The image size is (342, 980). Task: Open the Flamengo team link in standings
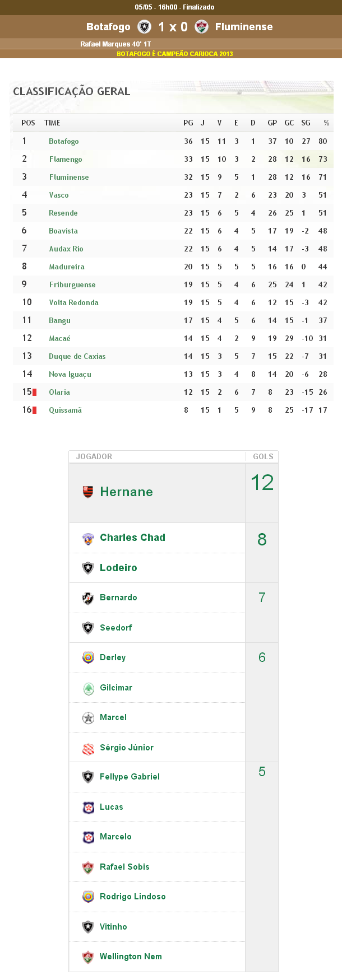(x=66, y=159)
